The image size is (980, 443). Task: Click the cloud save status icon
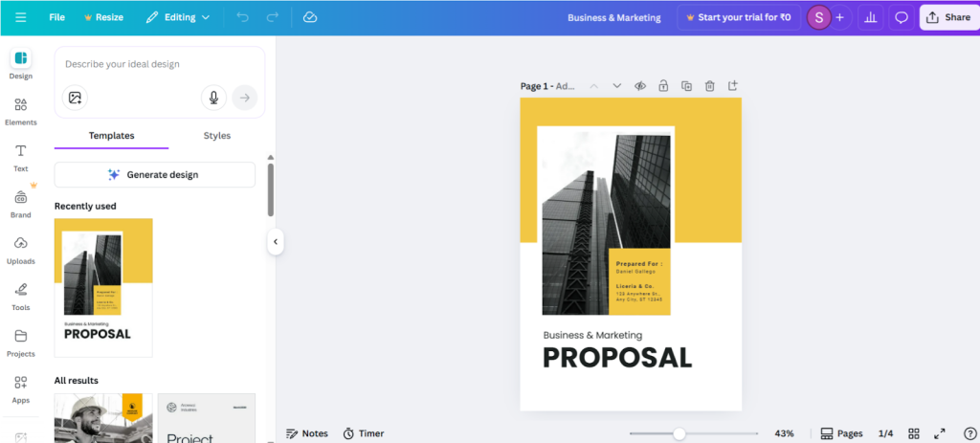(309, 17)
